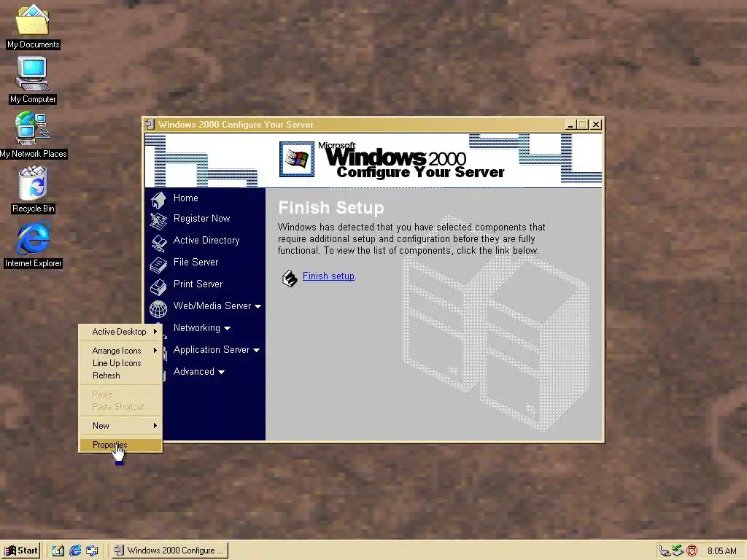Click the Finish setup icon beside link

[289, 278]
